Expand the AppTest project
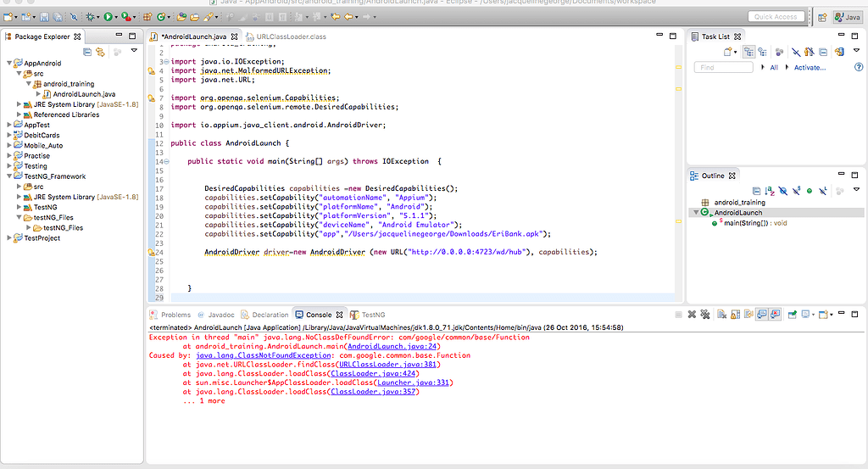This screenshot has height=469, width=868. [x=9, y=126]
